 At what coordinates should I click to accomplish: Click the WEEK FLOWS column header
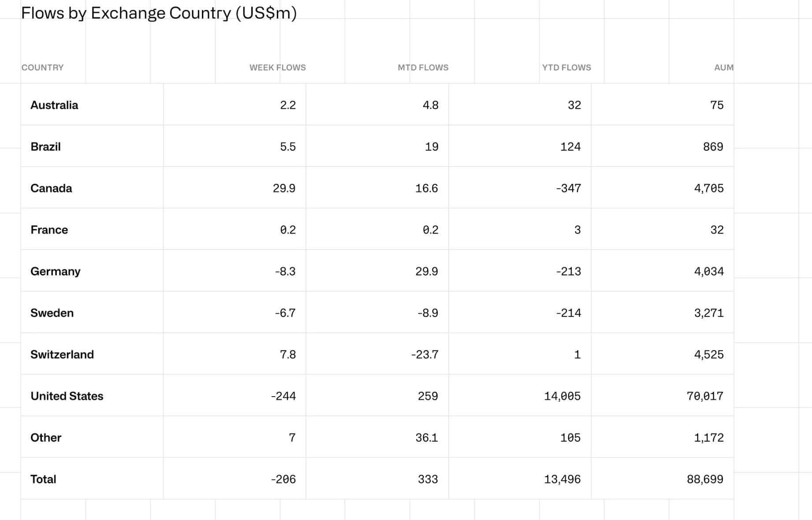[278, 67]
